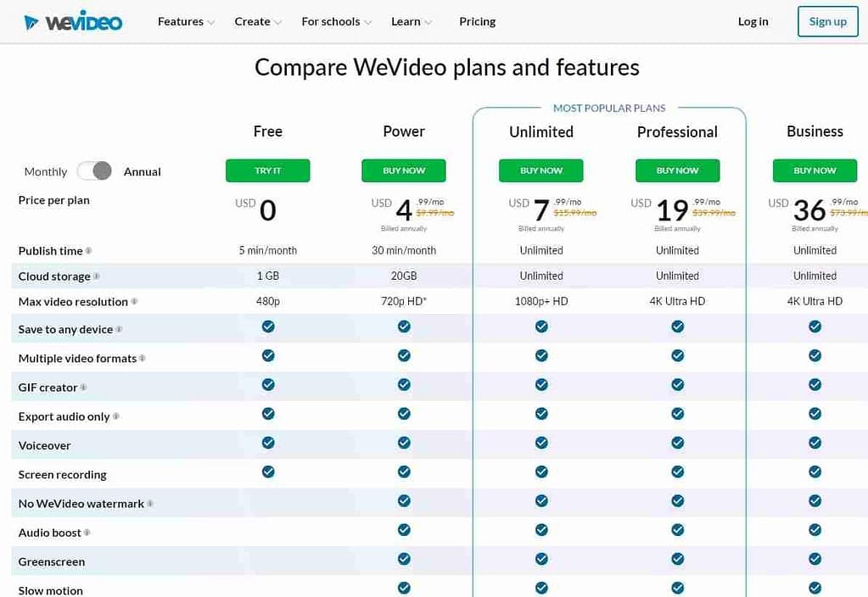Click the Export audio only info icon
Image resolution: width=868 pixels, height=597 pixels.
[x=115, y=417]
